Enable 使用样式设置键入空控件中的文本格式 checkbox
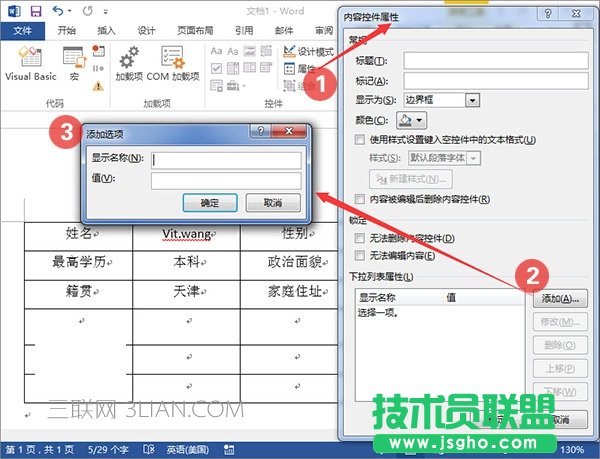The image size is (600, 459). coord(360,140)
